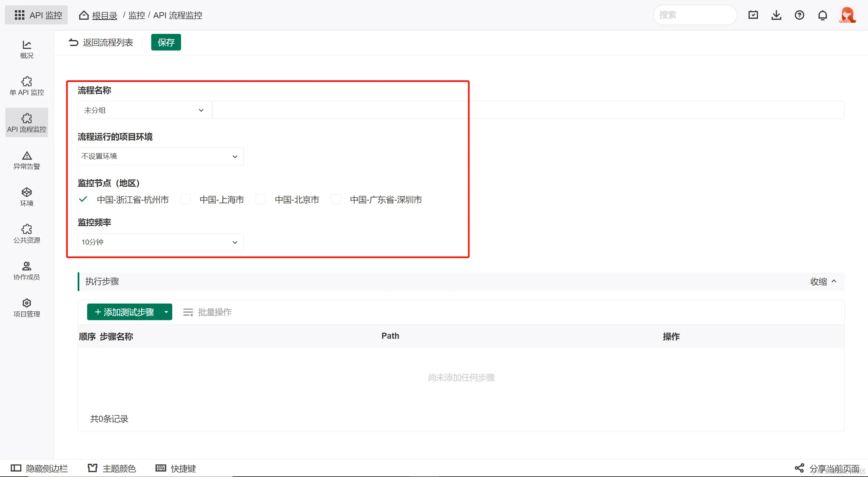Click the notification bell icon
This screenshot has height=477, width=868.
click(x=823, y=15)
